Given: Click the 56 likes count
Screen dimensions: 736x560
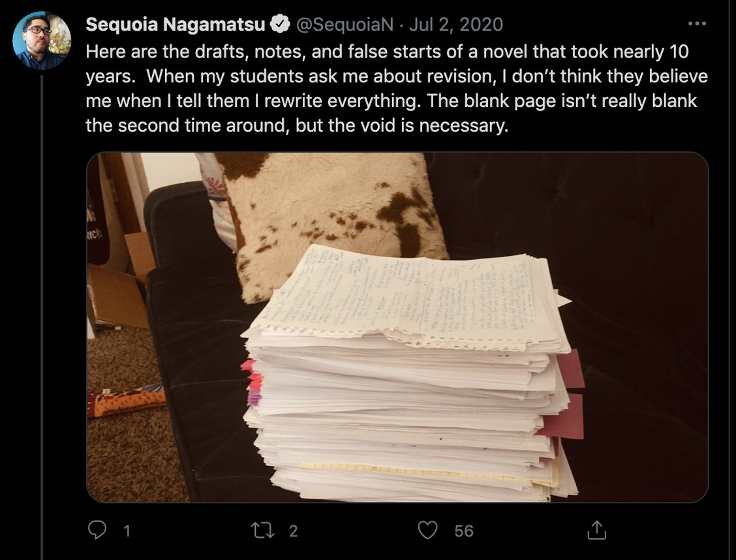Looking at the screenshot, I should click(464, 531).
